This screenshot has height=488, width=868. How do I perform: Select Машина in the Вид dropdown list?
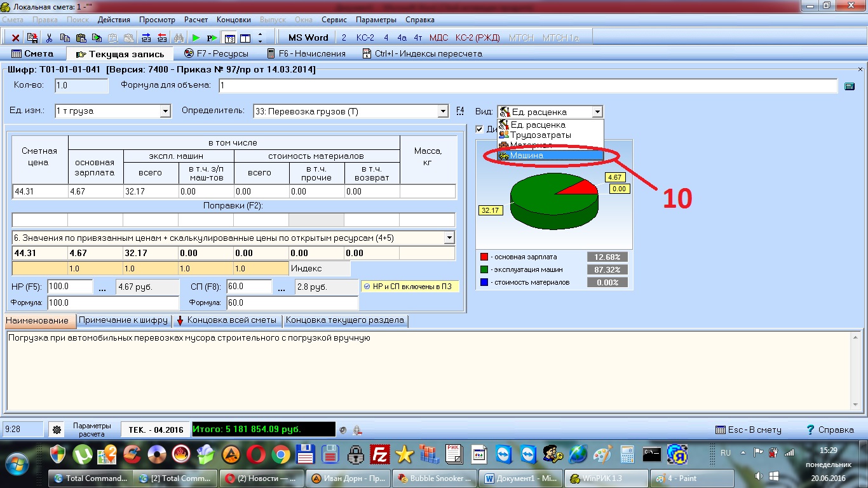pyautogui.click(x=550, y=155)
